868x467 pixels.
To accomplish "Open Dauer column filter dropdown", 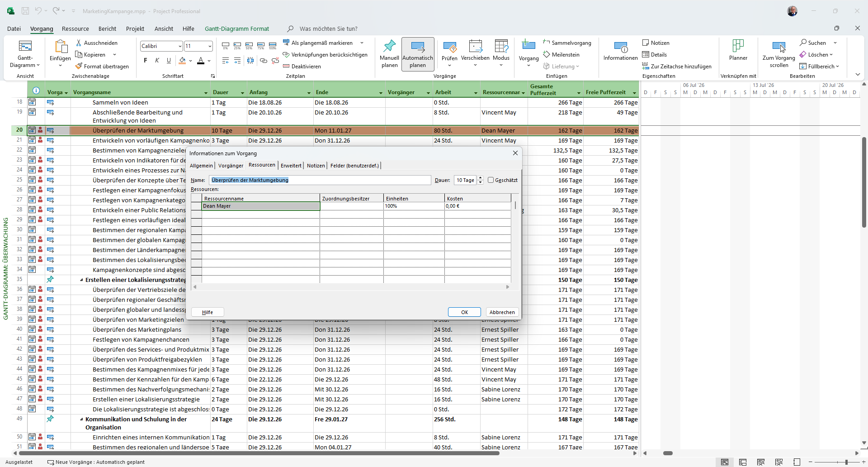I will point(242,93).
